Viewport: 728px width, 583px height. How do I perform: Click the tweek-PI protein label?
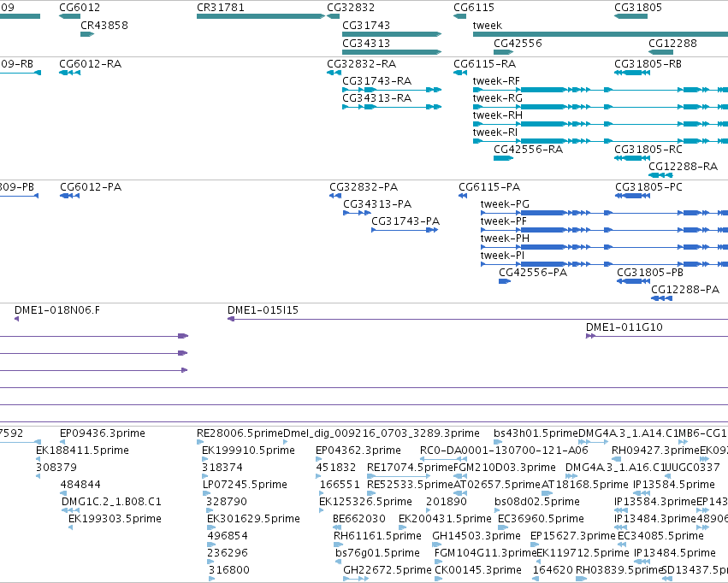click(x=502, y=256)
